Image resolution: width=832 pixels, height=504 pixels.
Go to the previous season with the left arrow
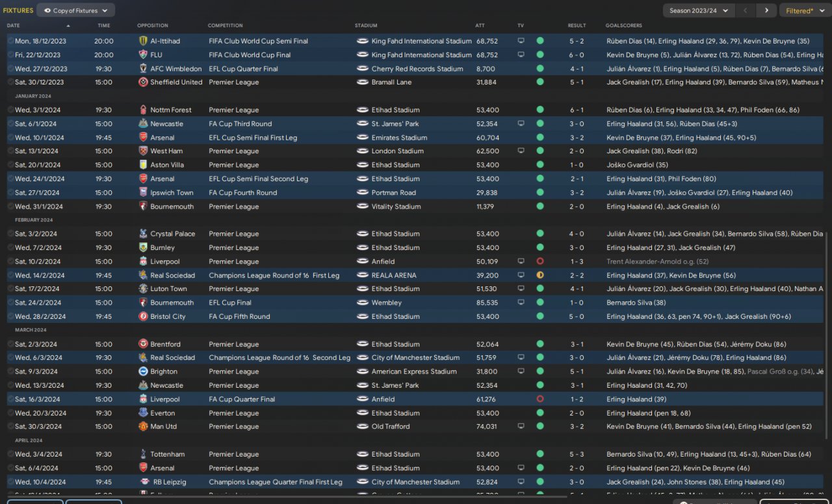[746, 10]
